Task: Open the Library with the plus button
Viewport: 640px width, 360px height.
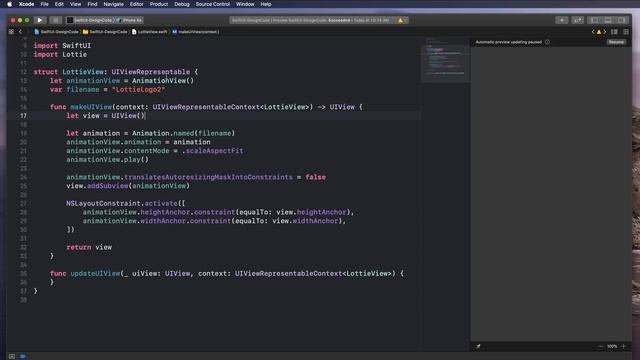Action: (x=562, y=20)
